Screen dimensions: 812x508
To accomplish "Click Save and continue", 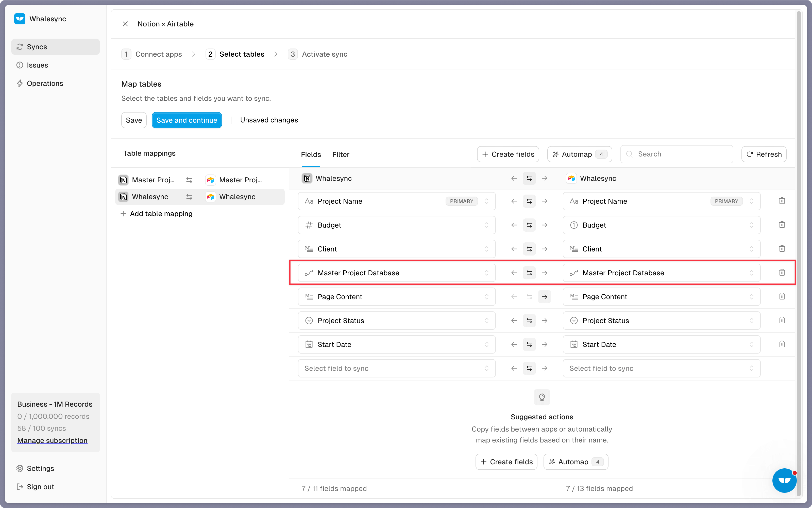I will click(187, 120).
